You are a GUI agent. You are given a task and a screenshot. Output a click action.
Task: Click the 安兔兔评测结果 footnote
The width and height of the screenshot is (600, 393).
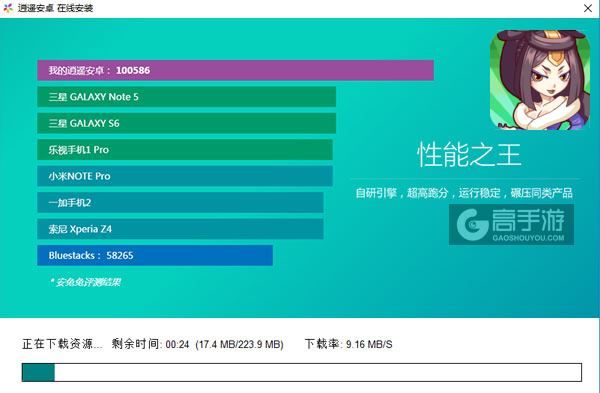click(x=85, y=282)
